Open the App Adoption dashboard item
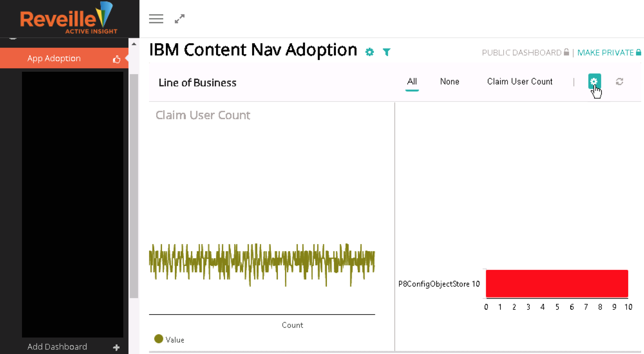 [64, 58]
